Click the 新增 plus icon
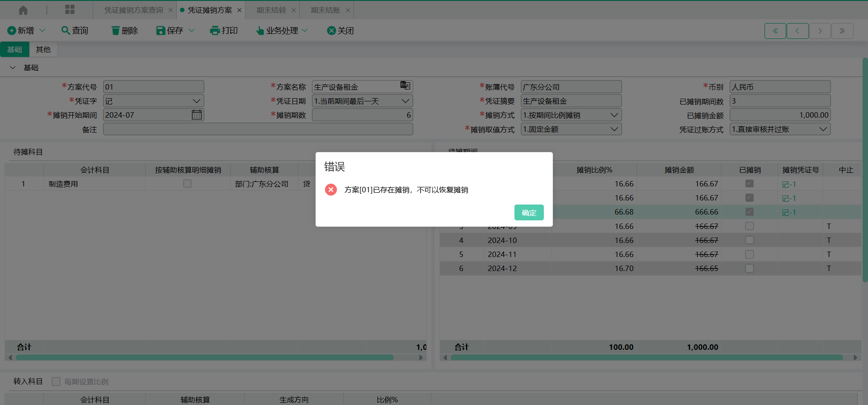Viewport: 868px width, 405px height. point(12,30)
